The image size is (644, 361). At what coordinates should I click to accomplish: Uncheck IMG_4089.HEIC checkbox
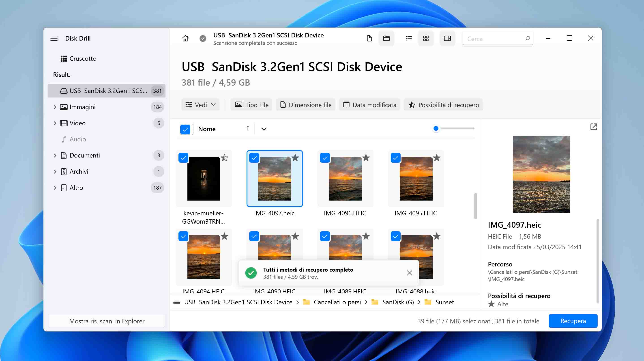[x=325, y=236]
